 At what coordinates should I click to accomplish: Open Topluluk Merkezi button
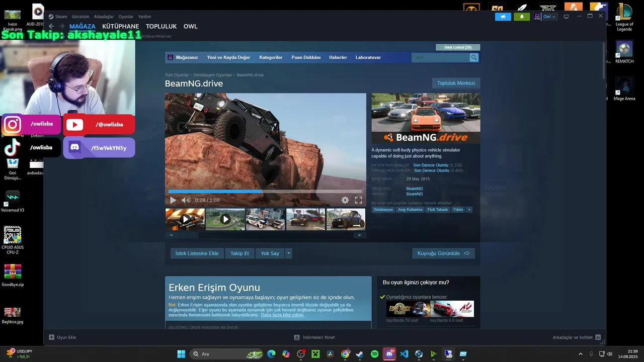[456, 83]
